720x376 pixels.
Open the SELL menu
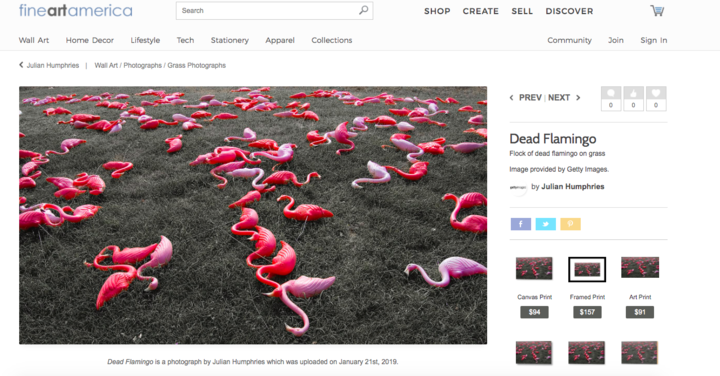pos(522,11)
